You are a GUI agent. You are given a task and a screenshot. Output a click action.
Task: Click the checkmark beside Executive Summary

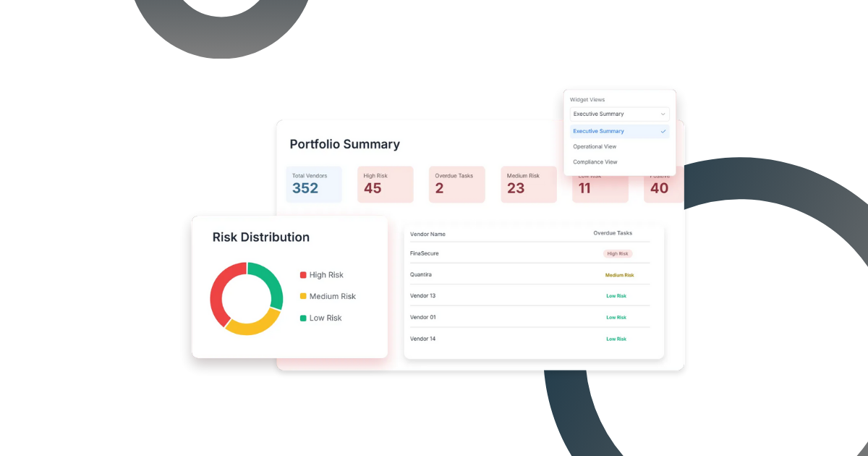tap(663, 131)
